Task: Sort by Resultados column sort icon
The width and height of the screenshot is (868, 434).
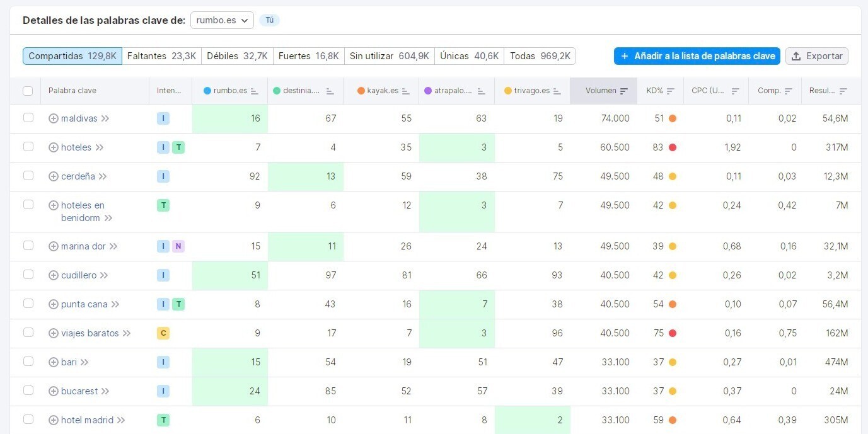Action: coord(843,91)
